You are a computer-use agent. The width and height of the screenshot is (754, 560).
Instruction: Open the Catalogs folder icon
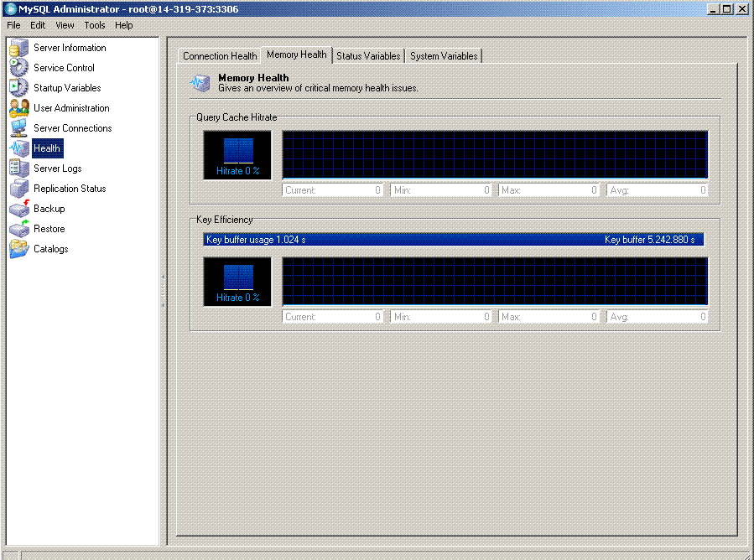[18, 249]
